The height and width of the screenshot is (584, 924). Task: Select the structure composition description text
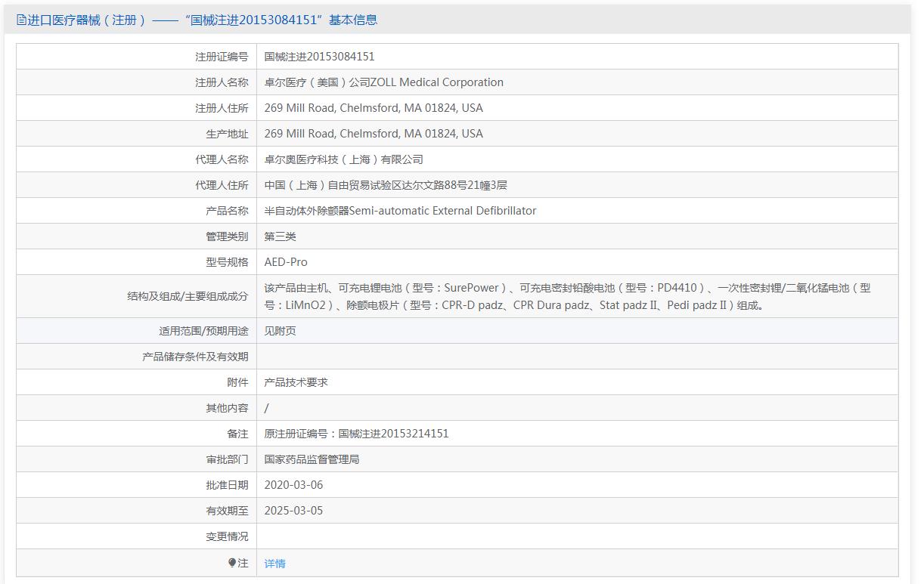567,296
